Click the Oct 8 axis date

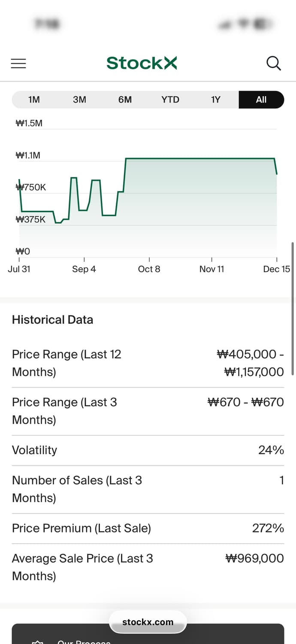coord(149,269)
